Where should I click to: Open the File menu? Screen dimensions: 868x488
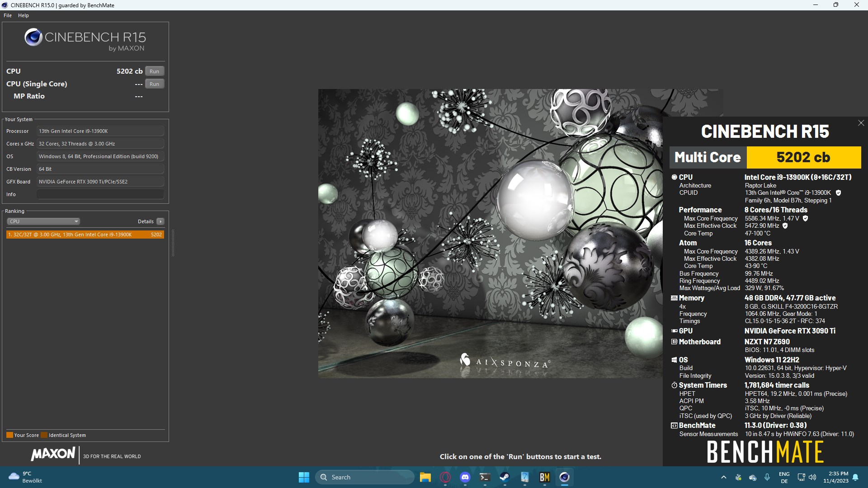[8, 15]
